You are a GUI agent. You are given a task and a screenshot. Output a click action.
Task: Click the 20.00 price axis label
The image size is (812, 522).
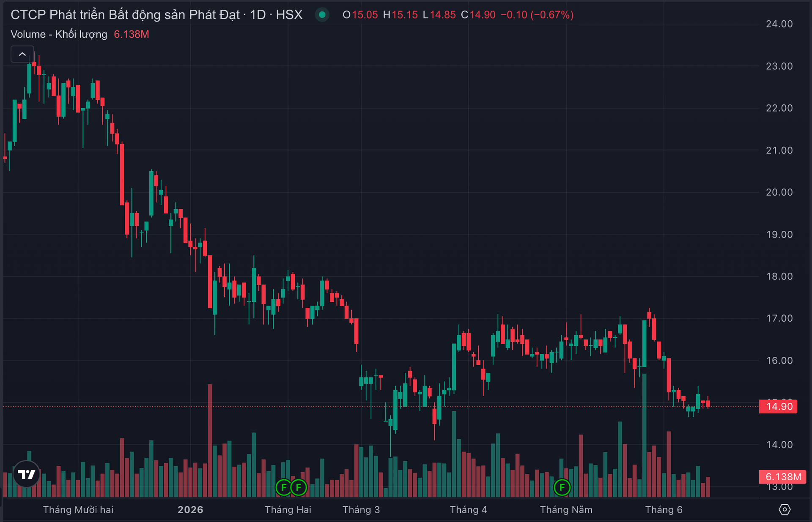(779, 192)
